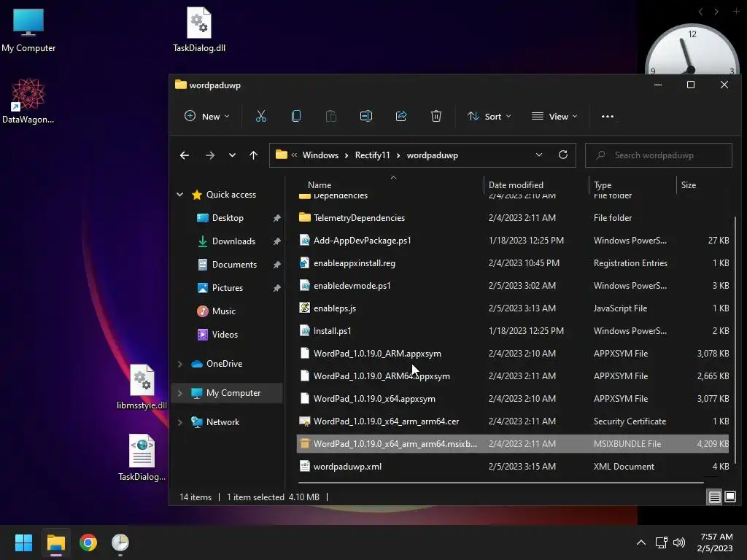Expand the My Computer tree node
Screen dimensions: 747x560
(179, 393)
